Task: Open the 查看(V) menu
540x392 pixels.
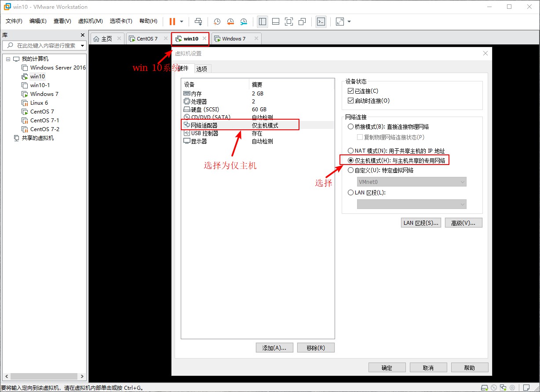Action: pyautogui.click(x=62, y=21)
